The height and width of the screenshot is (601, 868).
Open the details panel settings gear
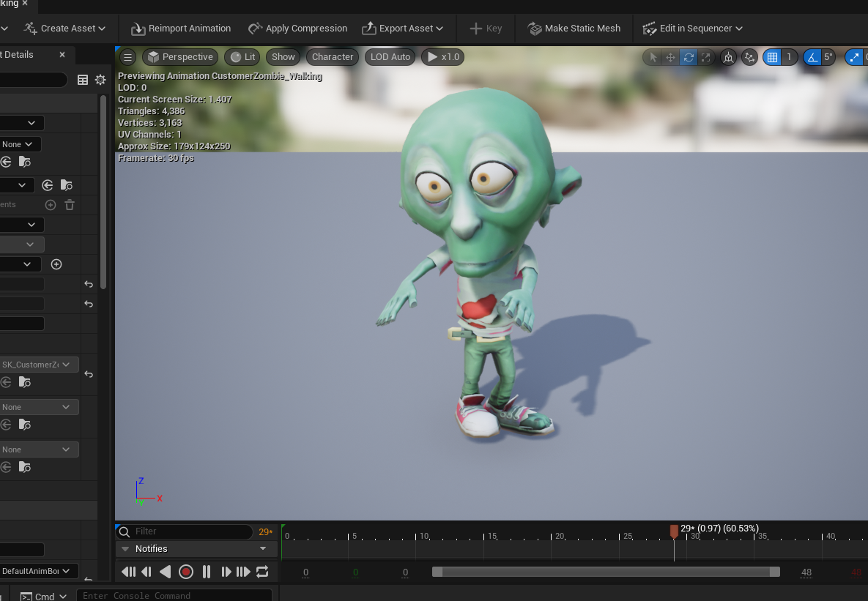100,80
